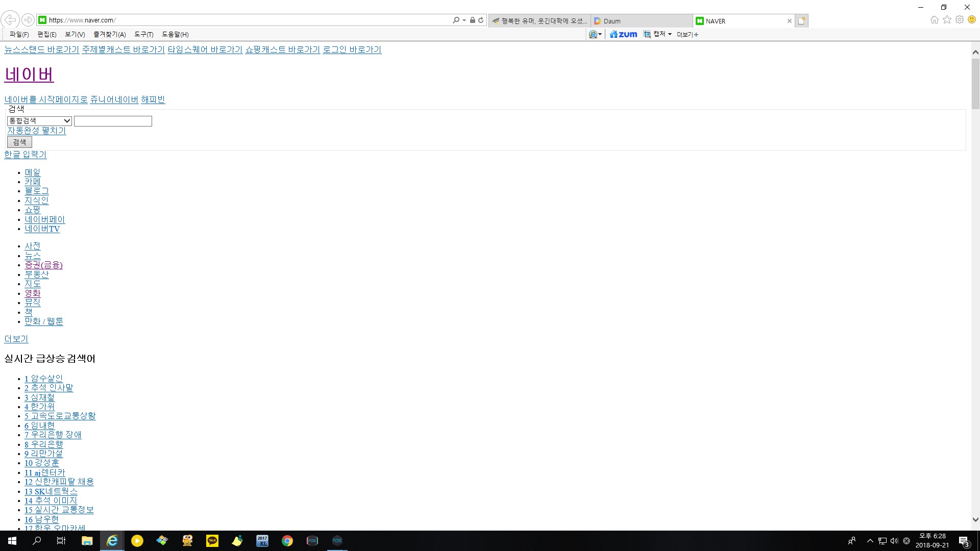This screenshot has height=551, width=980.
Task: Open a new tab with the new-tab button
Action: (x=801, y=21)
